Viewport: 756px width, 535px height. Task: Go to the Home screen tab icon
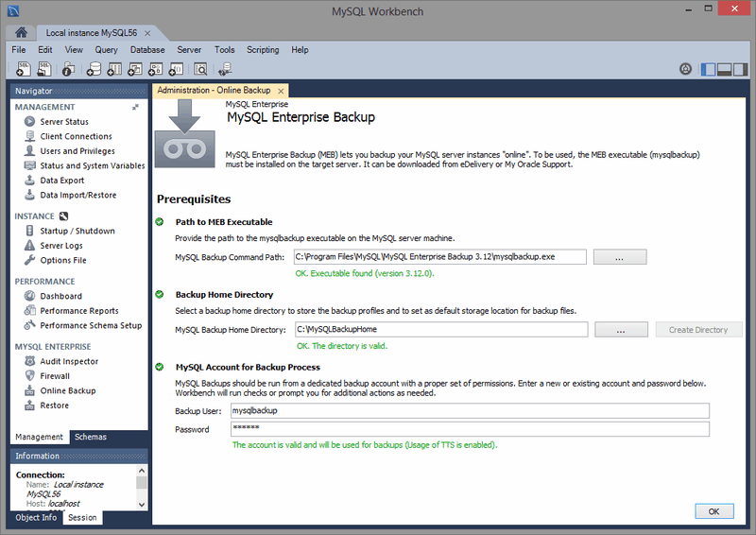(21, 32)
